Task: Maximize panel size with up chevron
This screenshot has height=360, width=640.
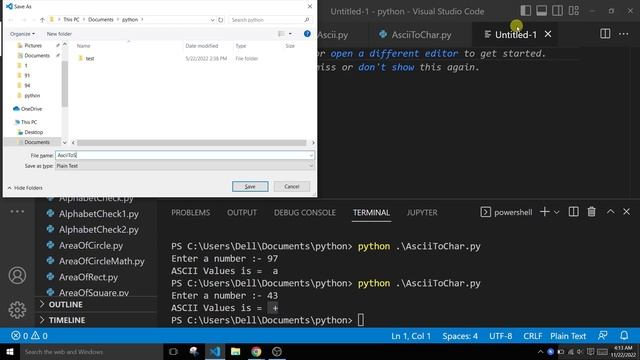Action: 611,212
